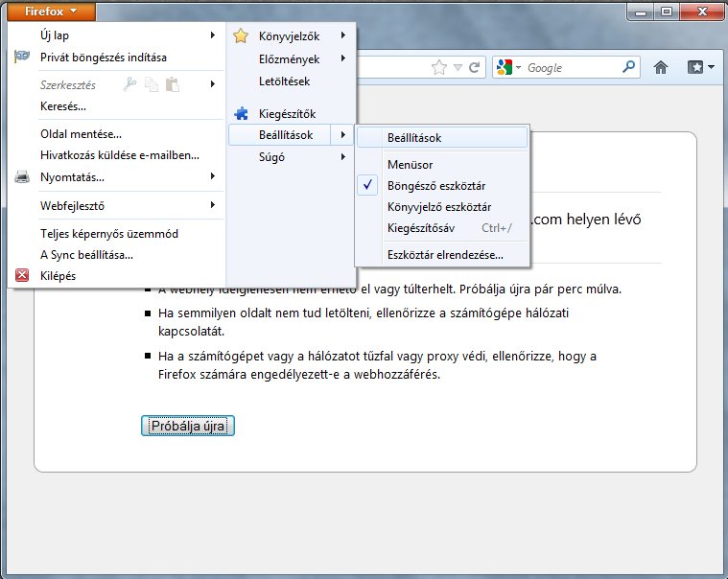Click the copy icon in Szerkesztés row
Image resolution: width=728 pixels, height=579 pixels.
(152, 84)
